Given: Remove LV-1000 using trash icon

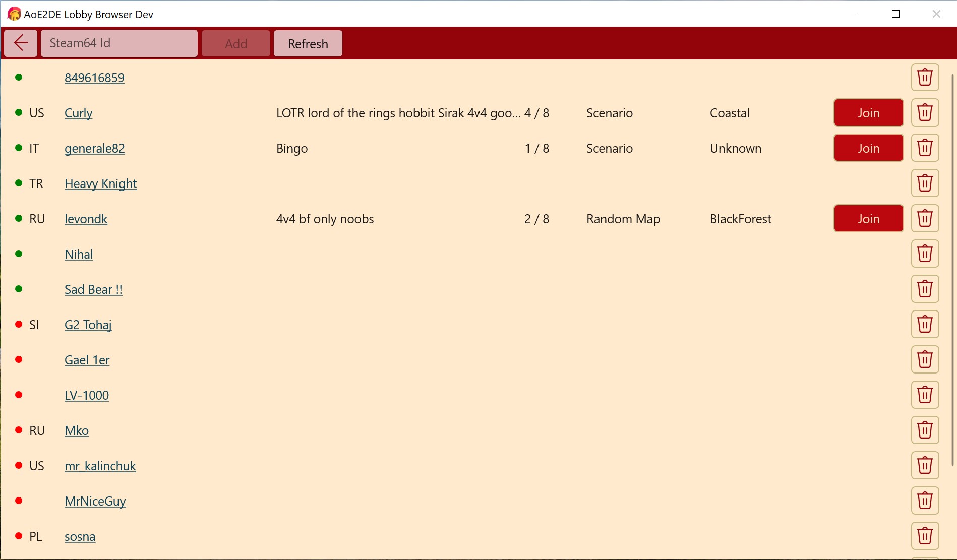Looking at the screenshot, I should [x=925, y=395].
